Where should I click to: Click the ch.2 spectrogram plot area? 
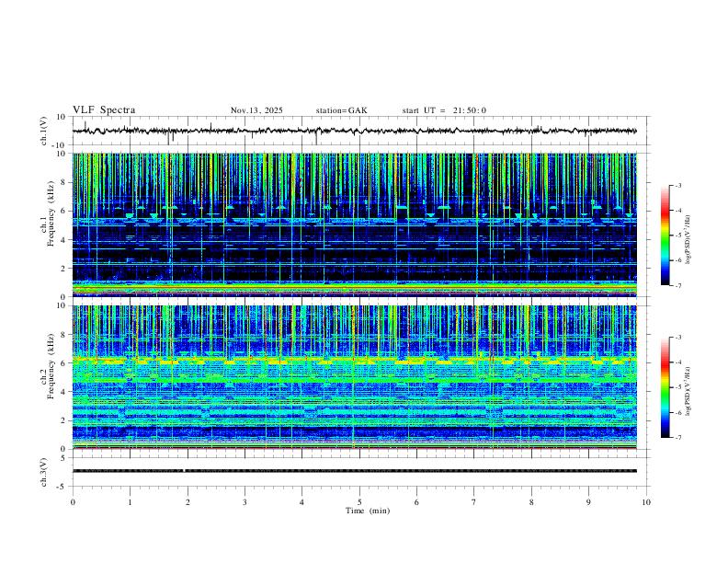tap(354, 377)
